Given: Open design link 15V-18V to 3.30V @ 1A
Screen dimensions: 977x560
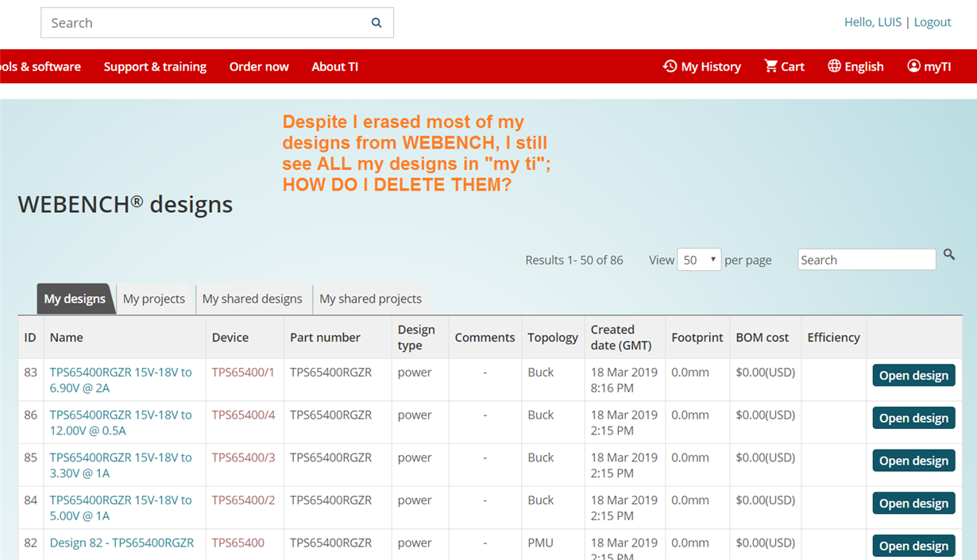Looking at the screenshot, I should pyautogui.click(x=121, y=465).
